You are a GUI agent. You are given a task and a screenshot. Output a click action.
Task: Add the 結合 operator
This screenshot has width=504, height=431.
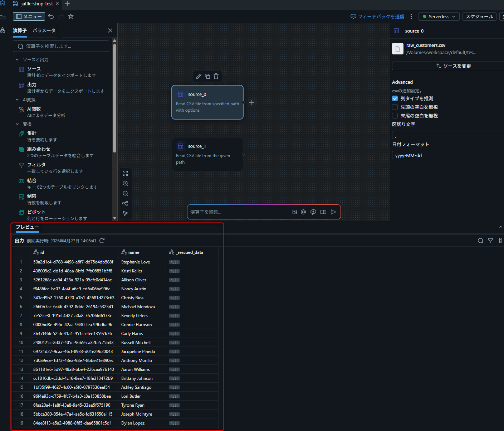tap(62, 184)
